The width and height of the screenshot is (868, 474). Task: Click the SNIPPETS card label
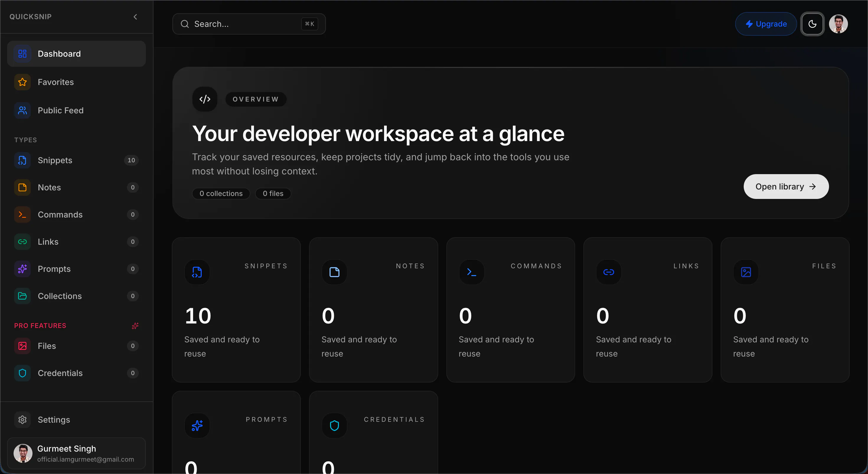[266, 266]
